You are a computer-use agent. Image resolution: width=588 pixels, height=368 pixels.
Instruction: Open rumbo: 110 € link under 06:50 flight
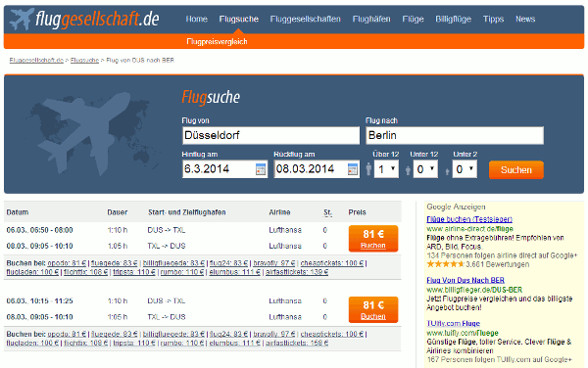(182, 272)
